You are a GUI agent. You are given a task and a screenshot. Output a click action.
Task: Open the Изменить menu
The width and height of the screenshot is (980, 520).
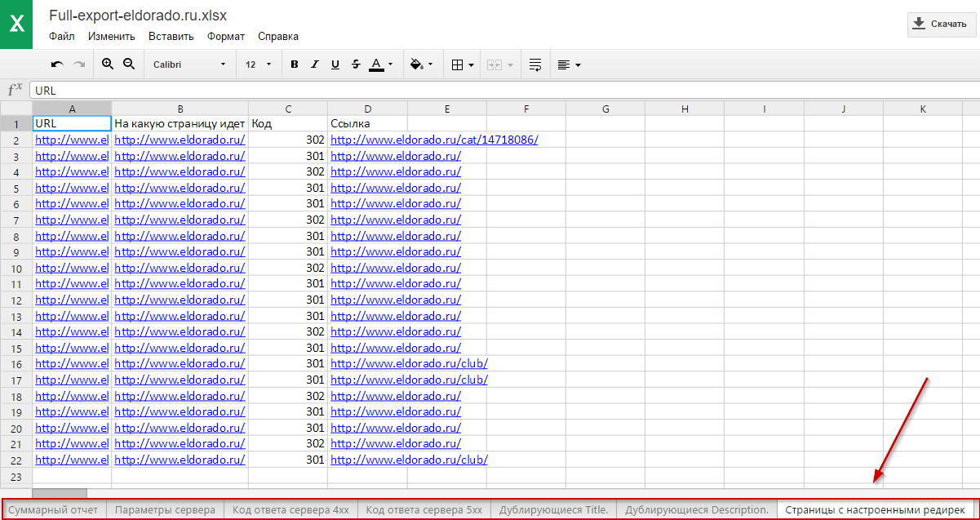click(x=112, y=36)
